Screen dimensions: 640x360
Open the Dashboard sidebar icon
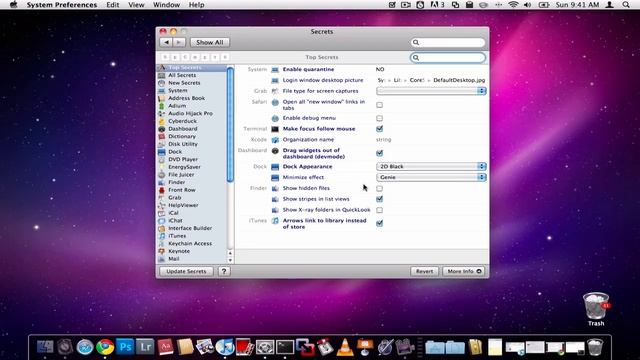pos(162,129)
